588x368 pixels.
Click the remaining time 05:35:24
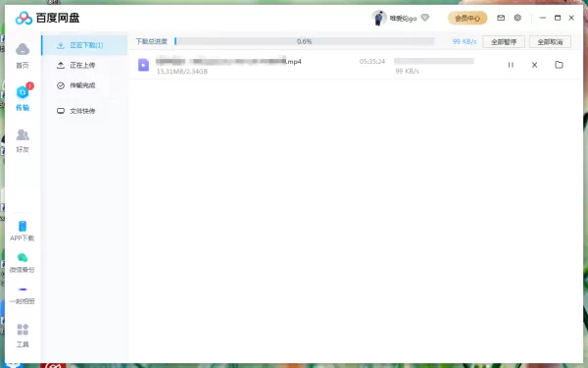(372, 62)
